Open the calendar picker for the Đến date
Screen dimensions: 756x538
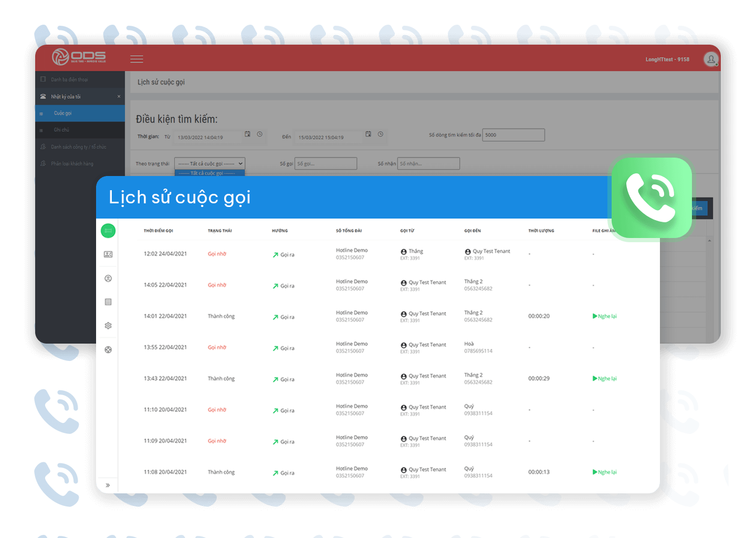point(369,134)
